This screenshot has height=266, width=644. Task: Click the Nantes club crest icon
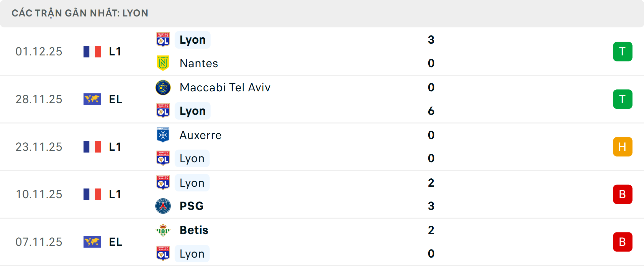(163, 63)
